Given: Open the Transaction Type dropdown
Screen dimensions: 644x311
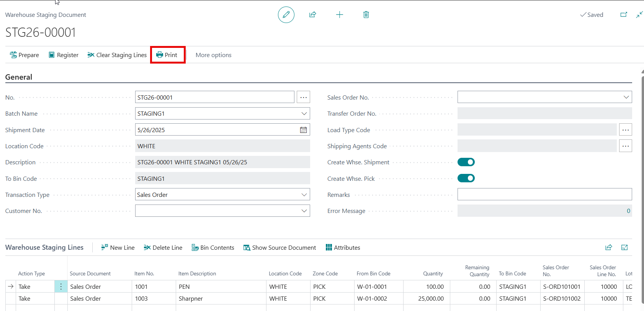Looking at the screenshot, I should coord(304,195).
